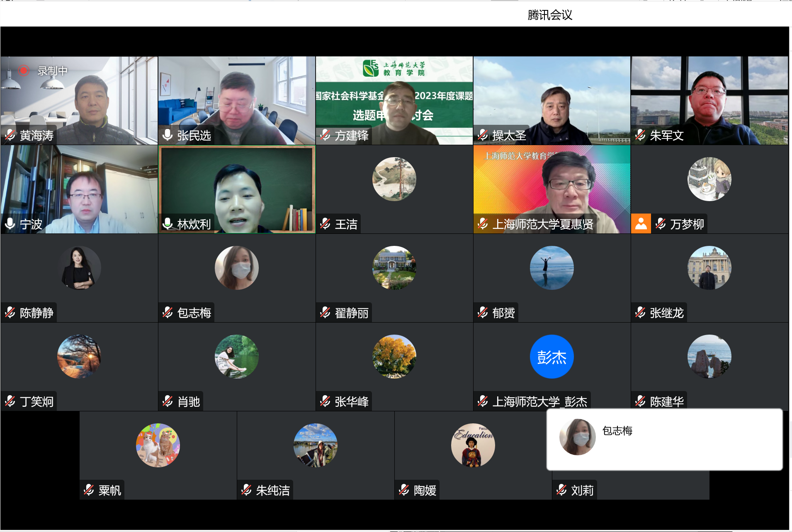This screenshot has height=532, width=792.
Task: Click 粟帆's cartoon cats avatar
Action: [158, 445]
